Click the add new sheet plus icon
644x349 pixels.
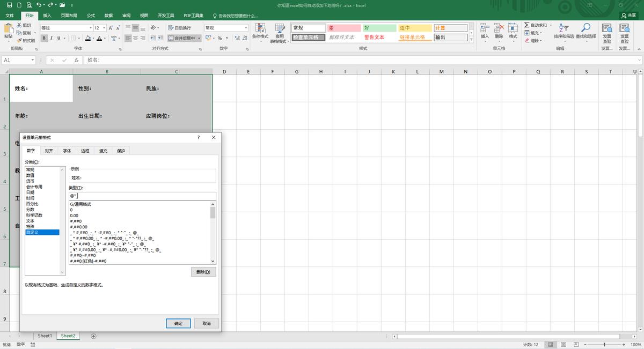(93, 336)
